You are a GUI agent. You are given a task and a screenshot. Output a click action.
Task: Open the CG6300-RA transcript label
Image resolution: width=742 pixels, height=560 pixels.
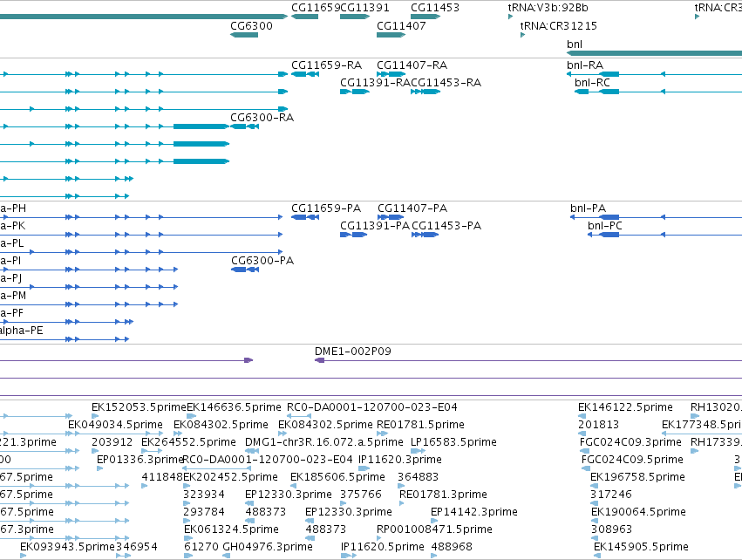coord(262,117)
